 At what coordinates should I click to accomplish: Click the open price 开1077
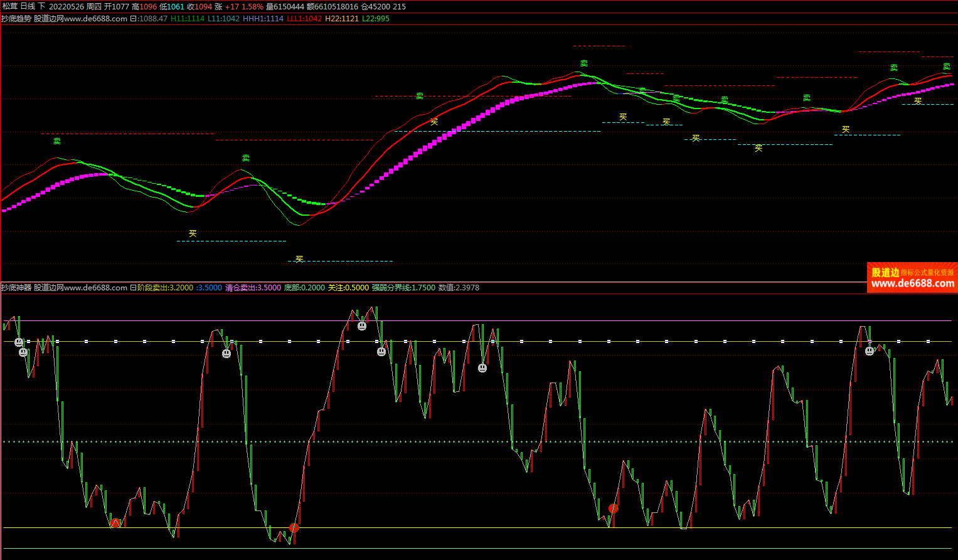116,6
